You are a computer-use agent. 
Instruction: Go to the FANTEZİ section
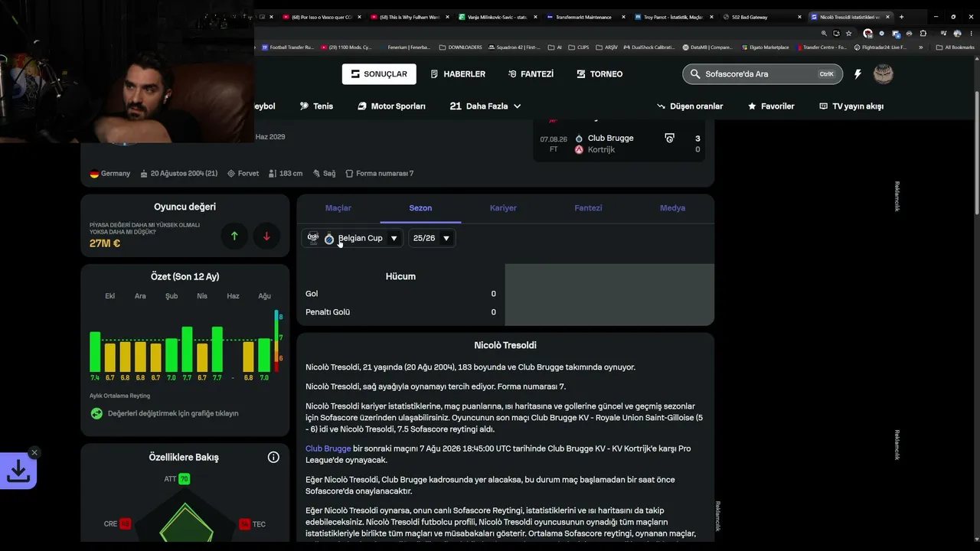531,74
